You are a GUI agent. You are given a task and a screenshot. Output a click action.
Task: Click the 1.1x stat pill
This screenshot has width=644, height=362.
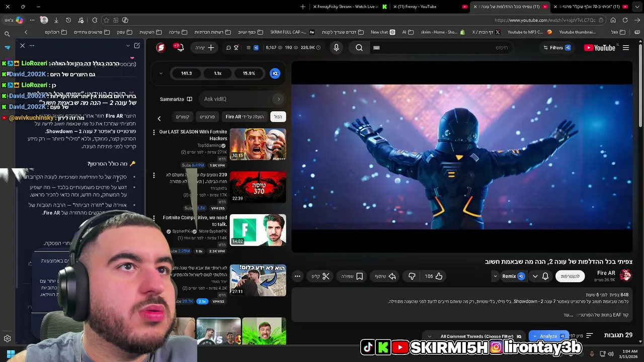(218, 73)
